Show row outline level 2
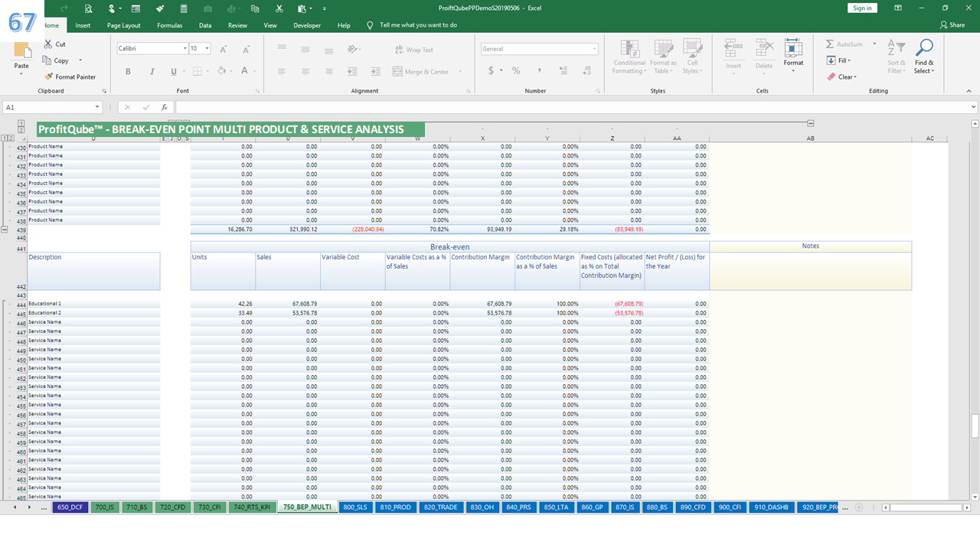The image size is (980, 551). click(11, 139)
